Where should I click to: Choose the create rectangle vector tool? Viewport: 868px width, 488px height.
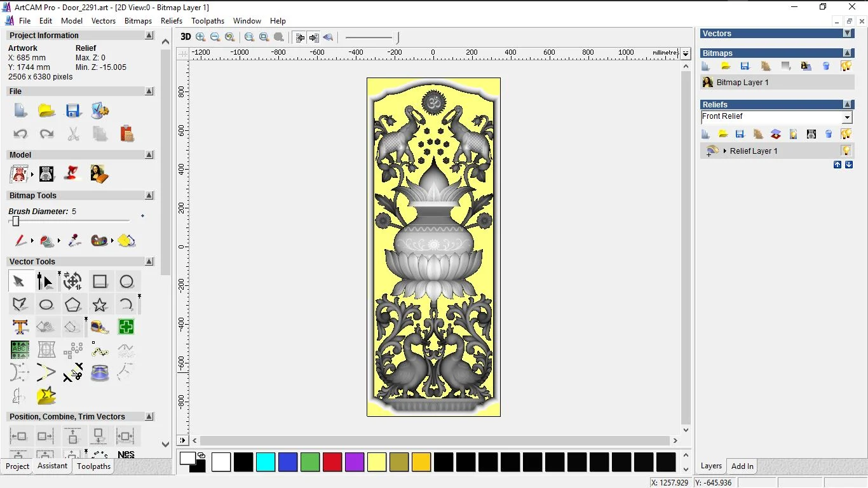100,281
